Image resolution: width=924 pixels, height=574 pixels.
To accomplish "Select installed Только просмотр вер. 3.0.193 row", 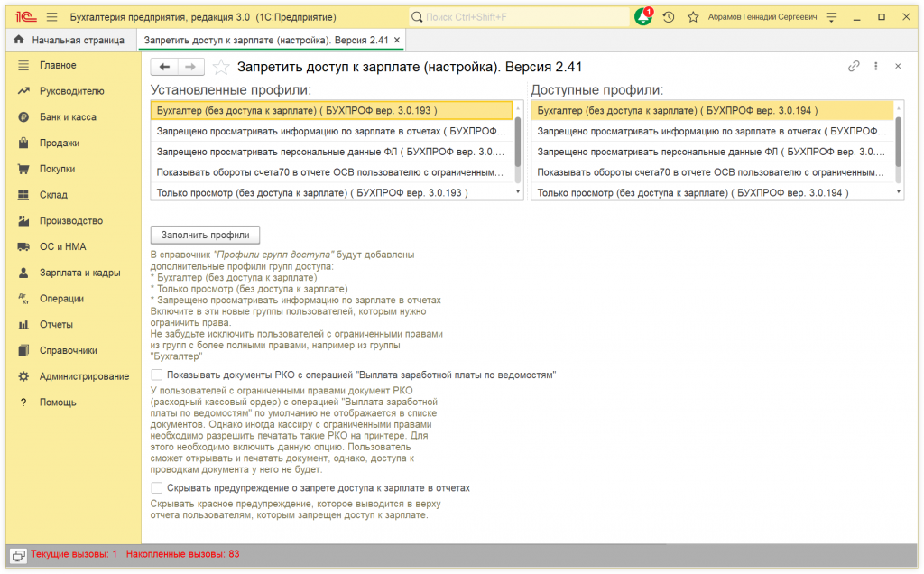I will pyautogui.click(x=332, y=193).
